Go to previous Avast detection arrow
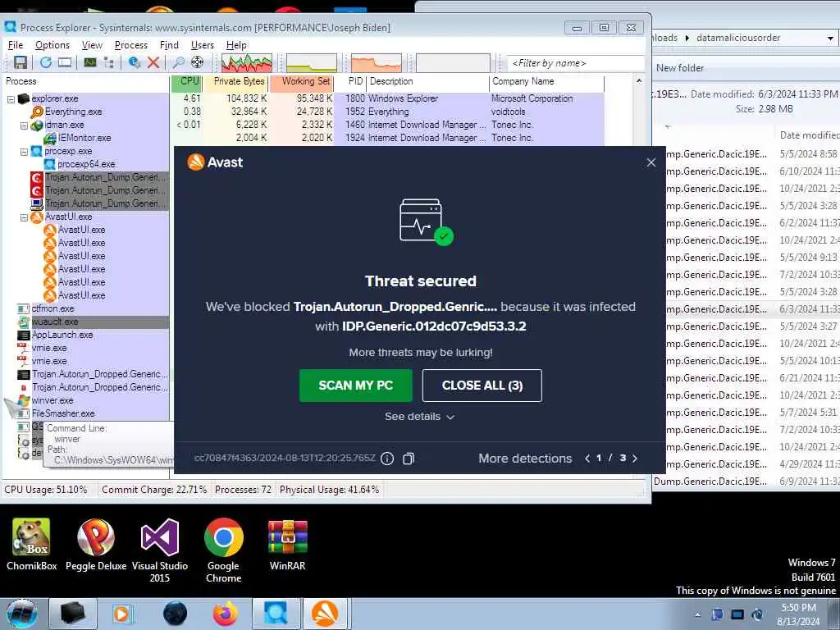 pos(587,459)
